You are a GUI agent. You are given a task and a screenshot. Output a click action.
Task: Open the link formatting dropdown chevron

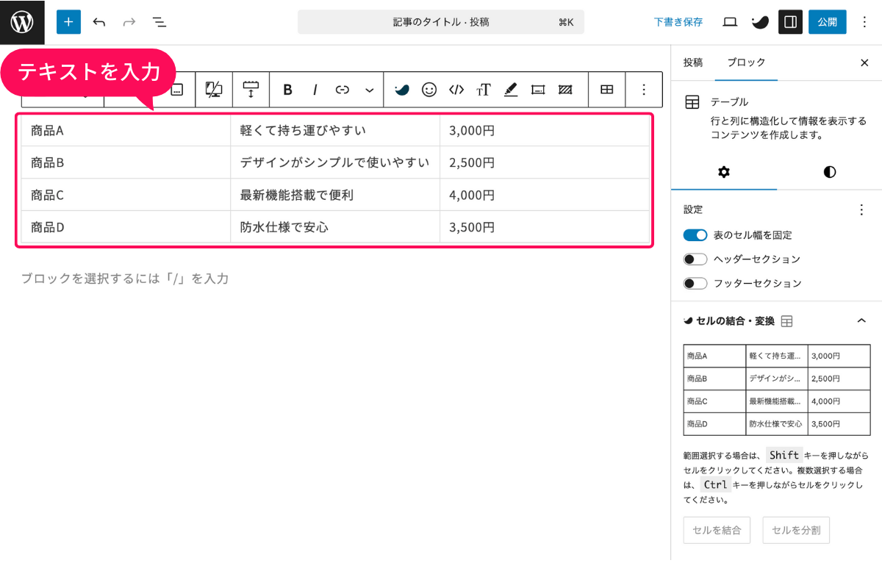coord(367,89)
